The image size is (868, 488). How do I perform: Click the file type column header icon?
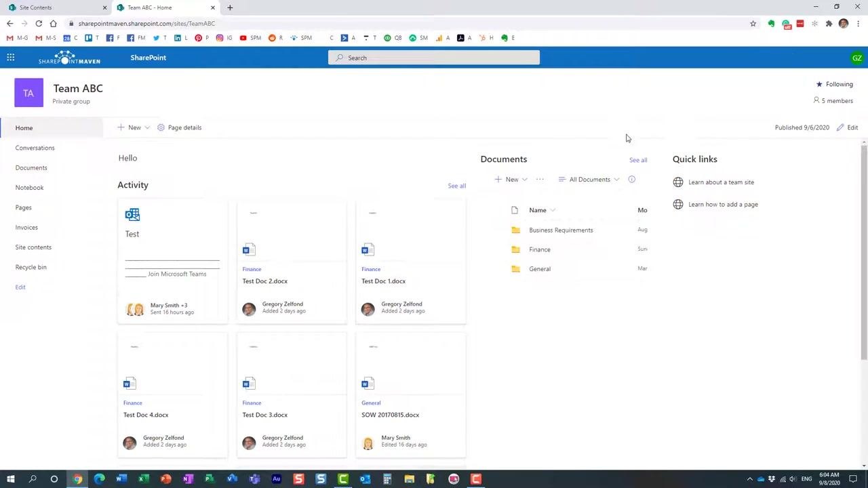click(x=515, y=210)
